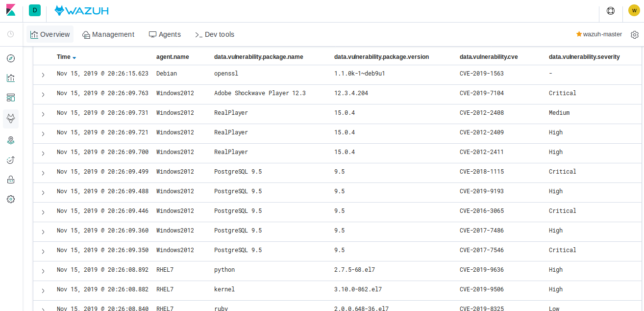Open the user avatar W menu

point(634,10)
